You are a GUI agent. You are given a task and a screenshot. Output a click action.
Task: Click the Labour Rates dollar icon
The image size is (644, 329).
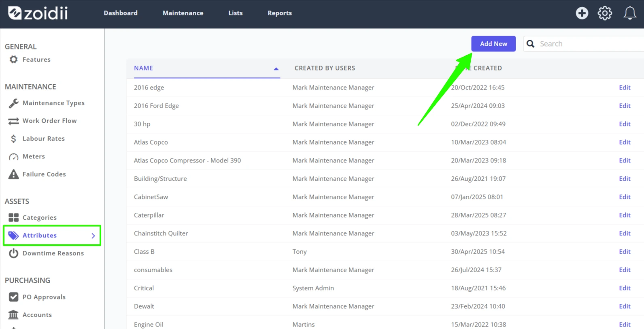tap(13, 139)
